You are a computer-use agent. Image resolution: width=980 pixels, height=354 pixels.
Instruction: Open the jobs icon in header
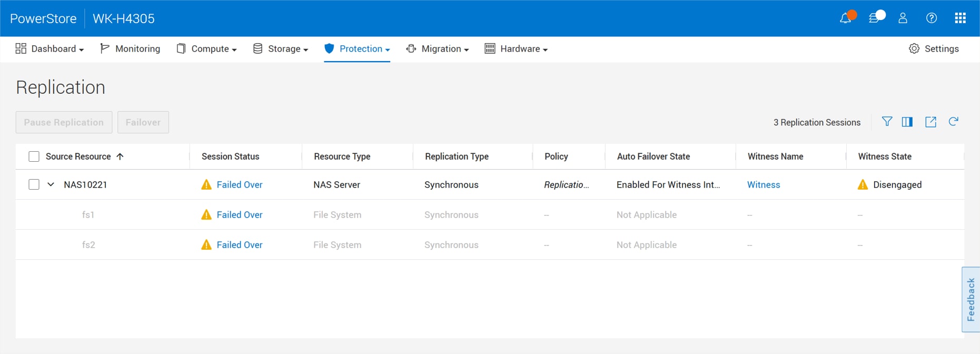click(875, 18)
